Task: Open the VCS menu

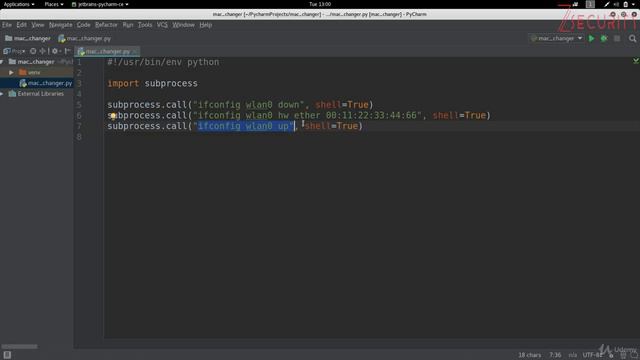Action: (162, 25)
